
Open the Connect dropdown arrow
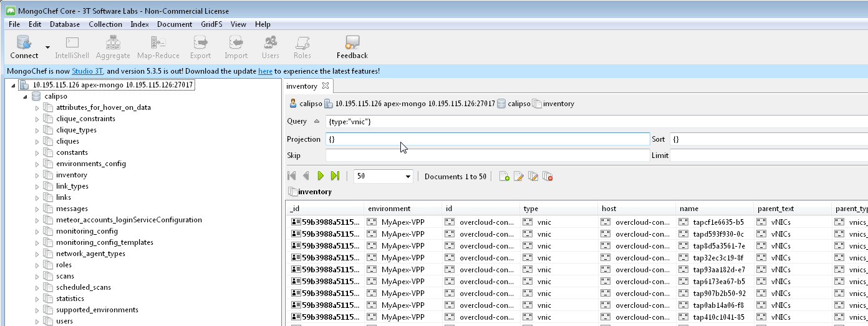(x=47, y=47)
